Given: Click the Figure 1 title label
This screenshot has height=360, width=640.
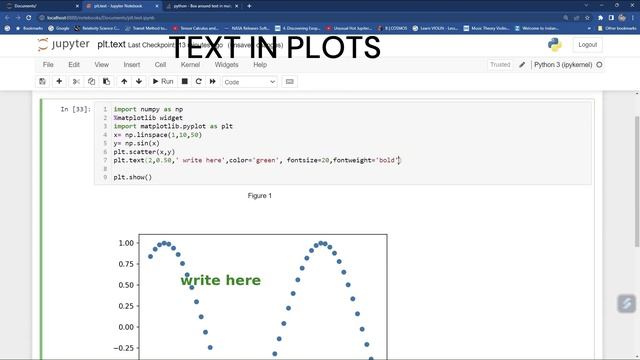Looking at the screenshot, I should pyautogui.click(x=260, y=196).
